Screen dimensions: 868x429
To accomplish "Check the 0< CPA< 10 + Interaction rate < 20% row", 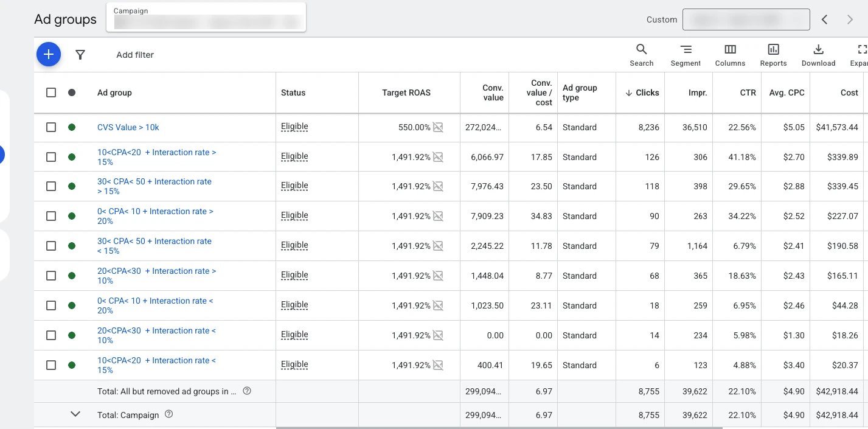I will pos(51,305).
